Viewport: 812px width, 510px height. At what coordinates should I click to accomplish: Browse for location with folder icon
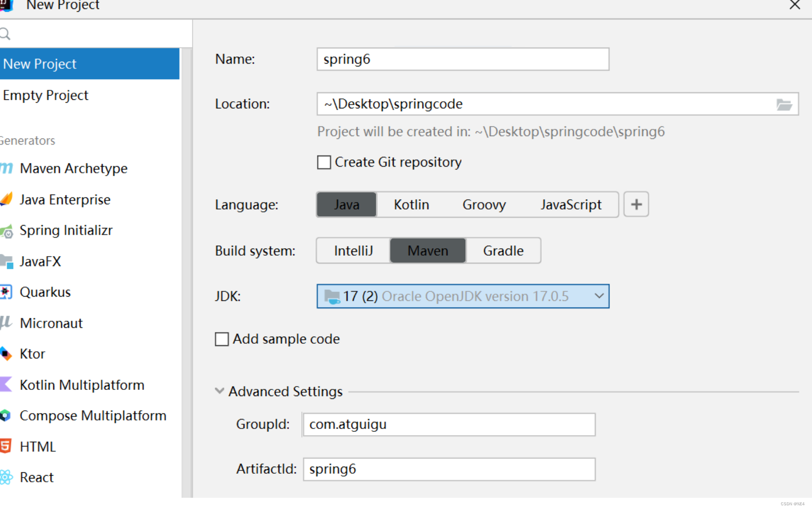784,104
